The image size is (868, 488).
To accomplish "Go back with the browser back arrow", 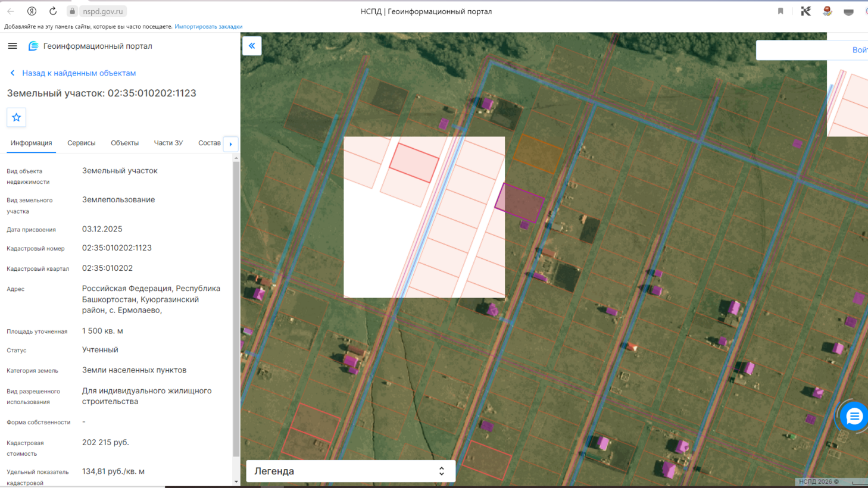I will point(11,11).
